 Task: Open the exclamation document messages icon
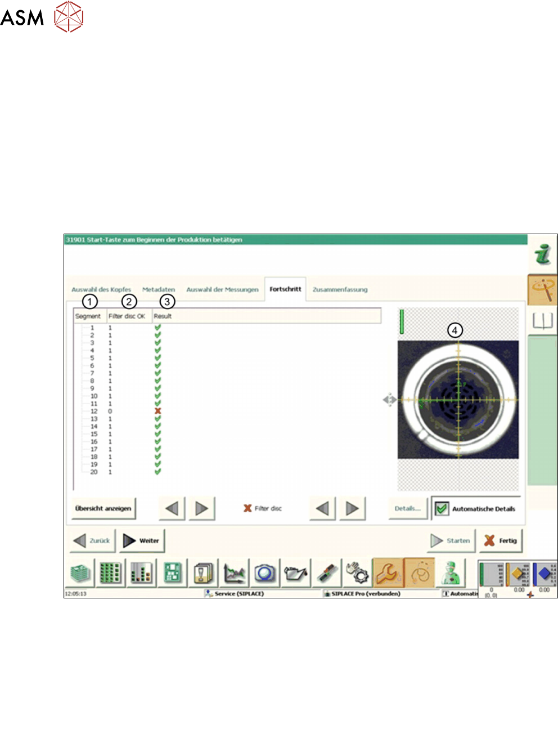click(202, 573)
